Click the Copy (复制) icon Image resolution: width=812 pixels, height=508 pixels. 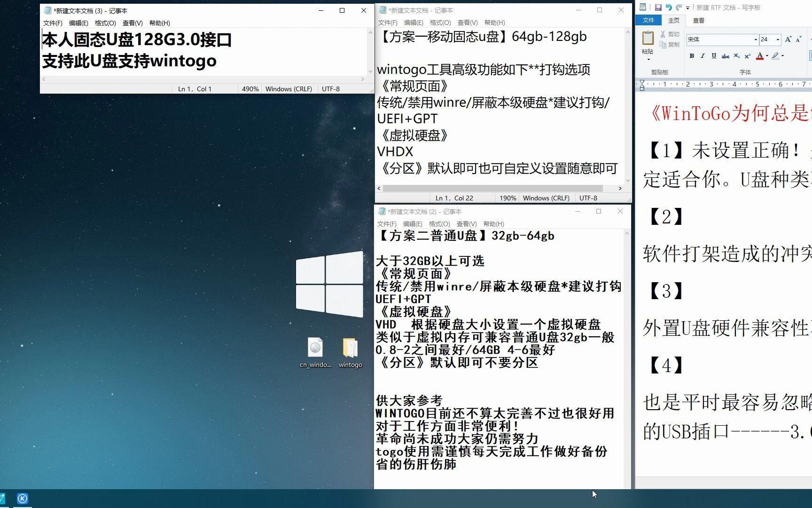point(663,45)
